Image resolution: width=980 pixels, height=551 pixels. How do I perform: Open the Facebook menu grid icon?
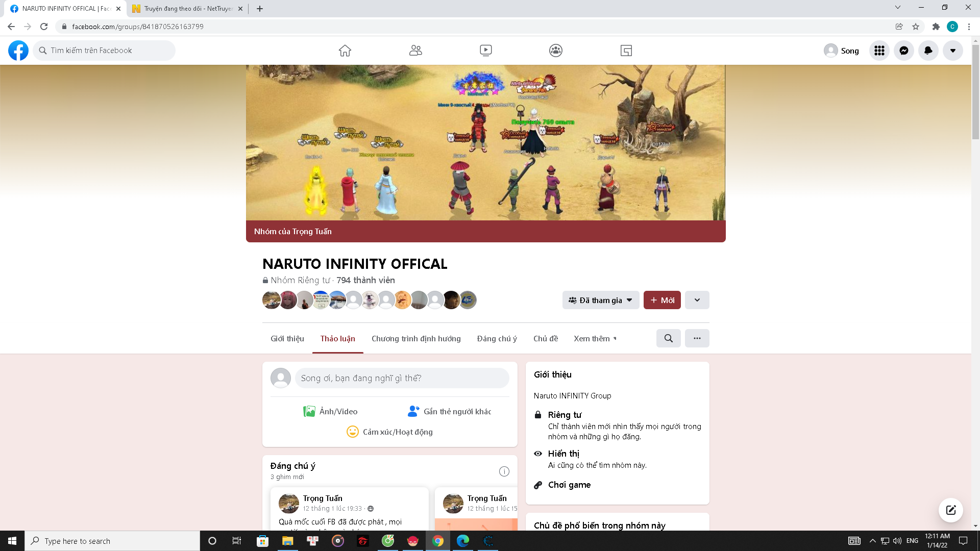tap(879, 51)
